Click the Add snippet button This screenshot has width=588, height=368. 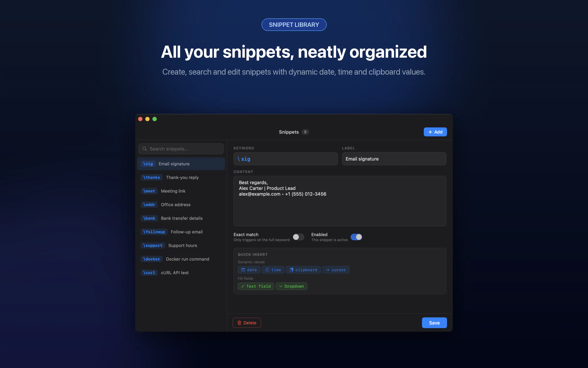pyautogui.click(x=435, y=132)
